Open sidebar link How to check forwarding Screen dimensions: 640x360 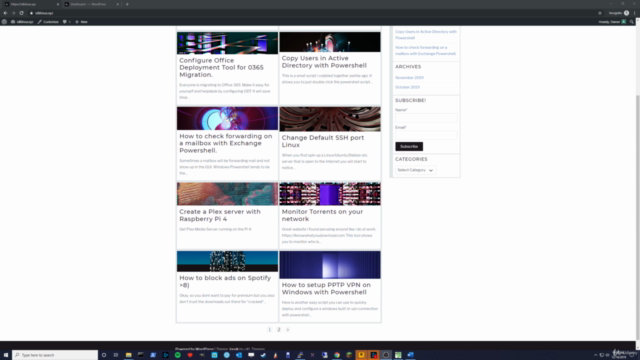coord(425,51)
